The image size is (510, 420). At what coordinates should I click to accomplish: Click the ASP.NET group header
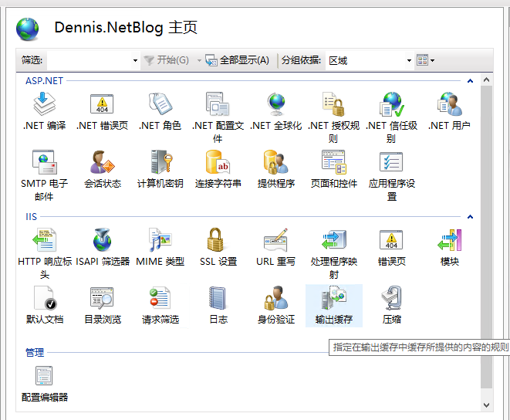coord(44,81)
